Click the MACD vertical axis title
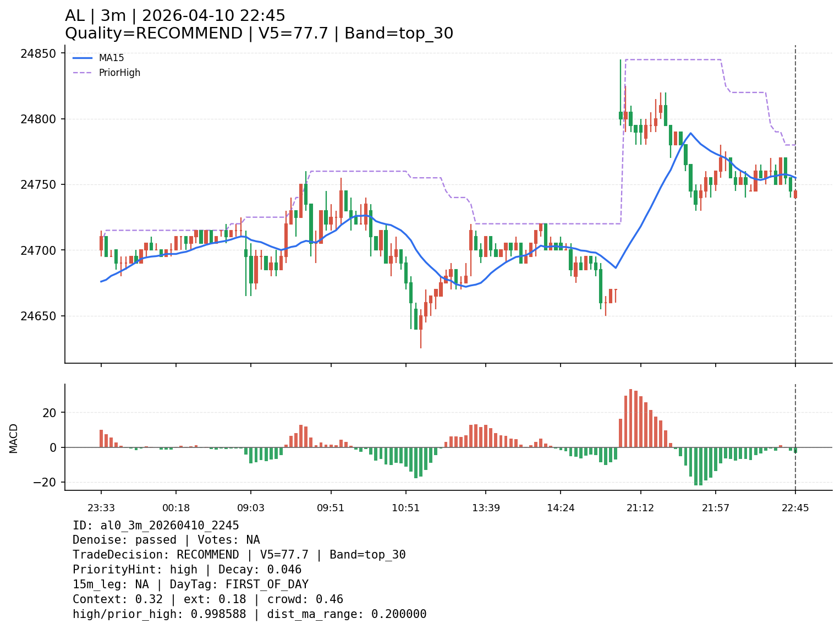The image size is (840, 629). [x=14, y=438]
